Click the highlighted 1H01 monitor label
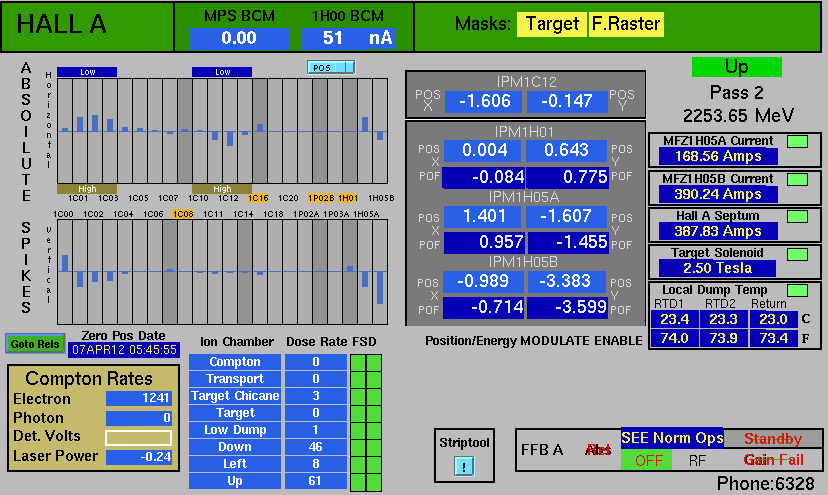This screenshot has width=828, height=495. (348, 198)
